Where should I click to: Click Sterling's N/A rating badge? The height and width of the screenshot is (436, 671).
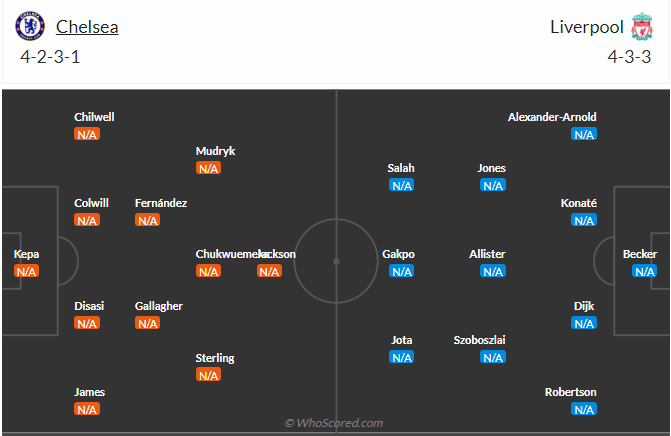click(208, 375)
